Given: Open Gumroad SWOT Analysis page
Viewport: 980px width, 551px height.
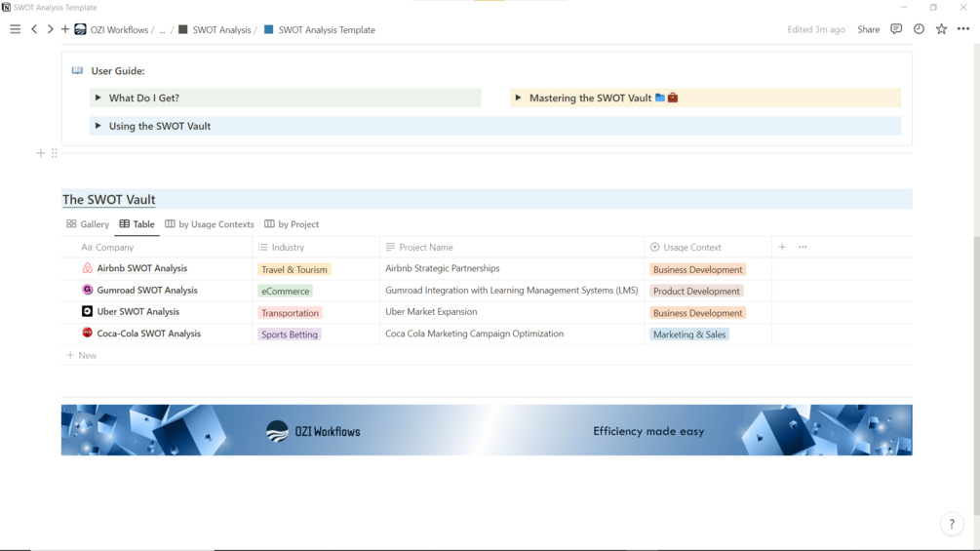Looking at the screenshot, I should (147, 290).
